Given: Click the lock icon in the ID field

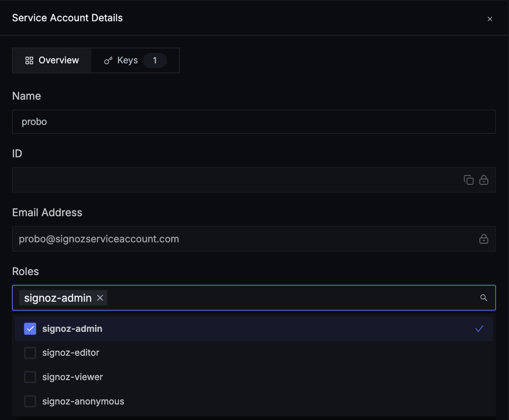Looking at the screenshot, I should pos(484,180).
